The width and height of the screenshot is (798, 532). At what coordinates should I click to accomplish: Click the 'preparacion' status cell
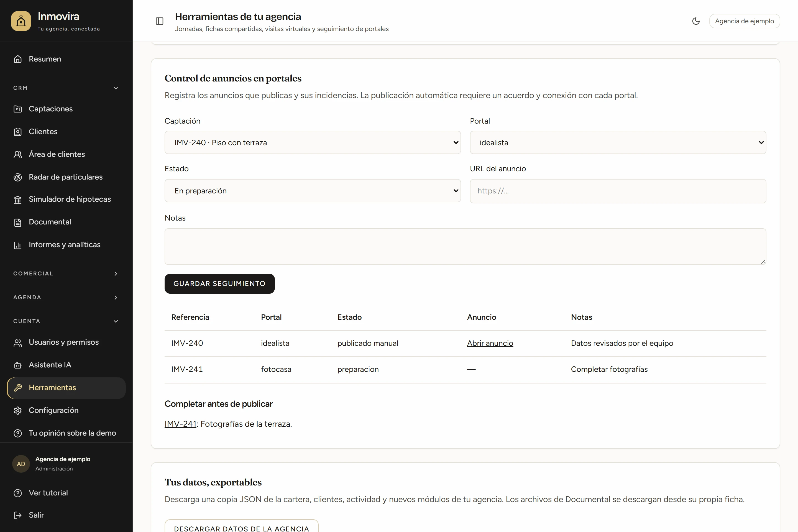358,369
